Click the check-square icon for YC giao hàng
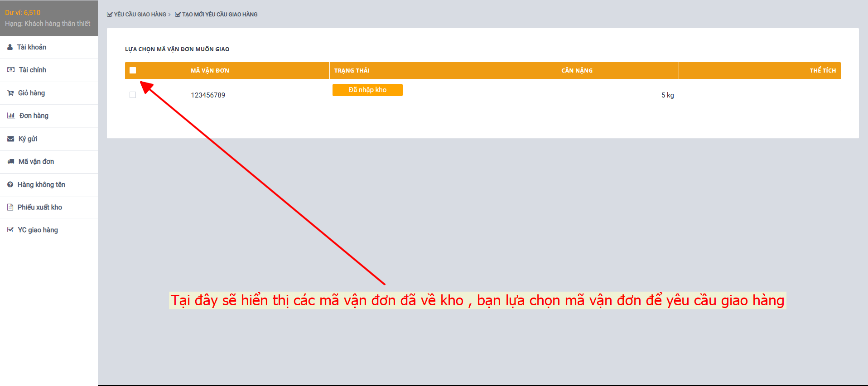 point(10,230)
